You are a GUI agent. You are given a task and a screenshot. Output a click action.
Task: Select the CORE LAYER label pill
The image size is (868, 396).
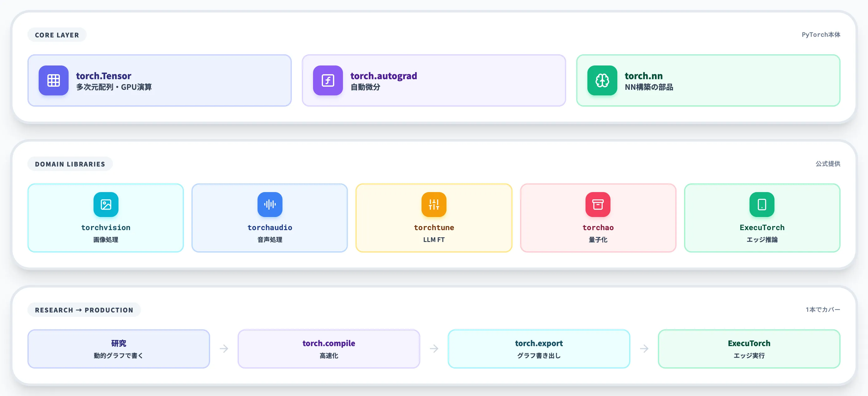pos(57,35)
